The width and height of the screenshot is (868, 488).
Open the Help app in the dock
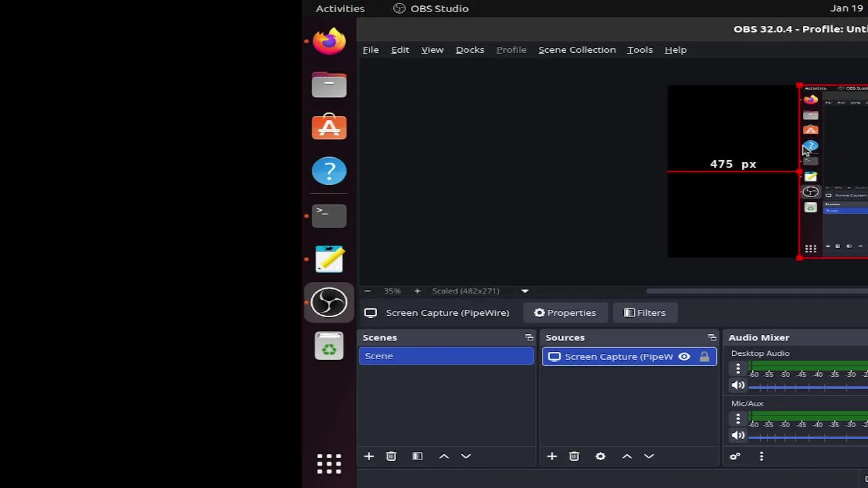[329, 171]
